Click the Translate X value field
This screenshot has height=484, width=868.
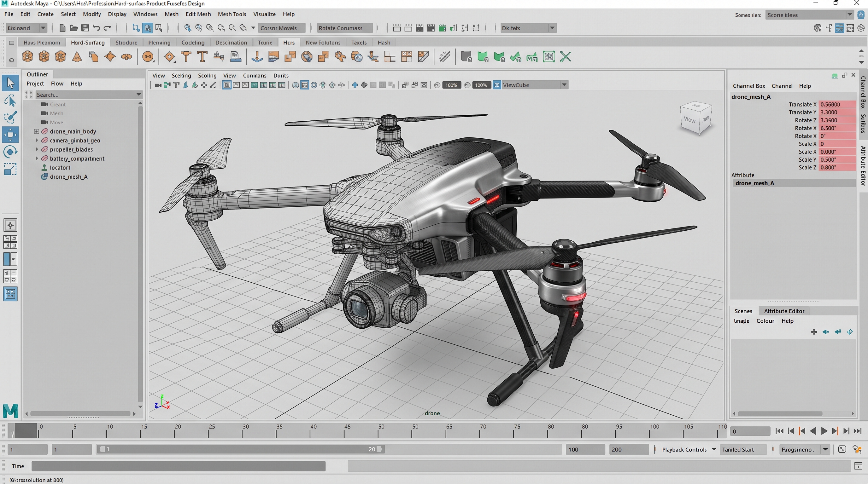pyautogui.click(x=837, y=104)
